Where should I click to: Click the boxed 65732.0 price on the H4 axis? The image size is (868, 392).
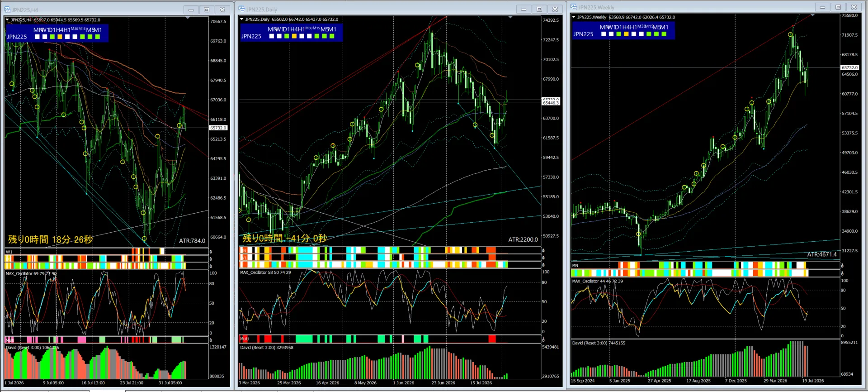click(x=218, y=128)
